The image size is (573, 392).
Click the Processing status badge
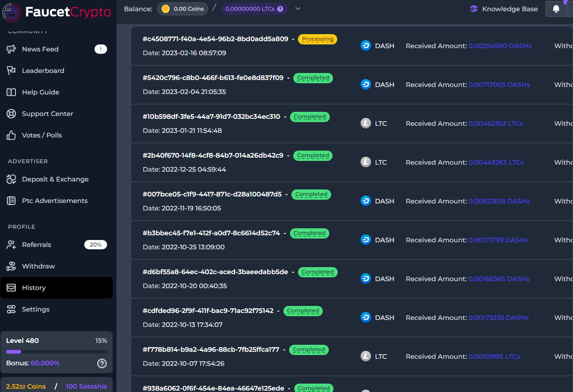pos(318,39)
